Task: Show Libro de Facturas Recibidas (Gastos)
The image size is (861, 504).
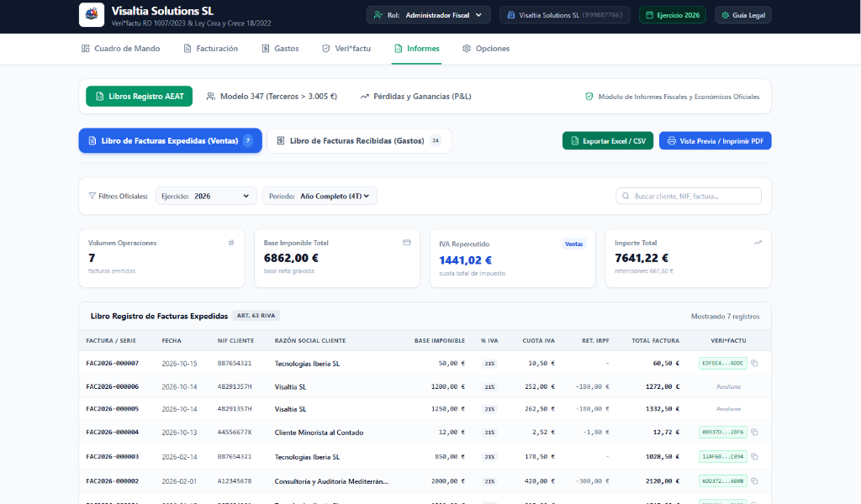Action: [359, 140]
